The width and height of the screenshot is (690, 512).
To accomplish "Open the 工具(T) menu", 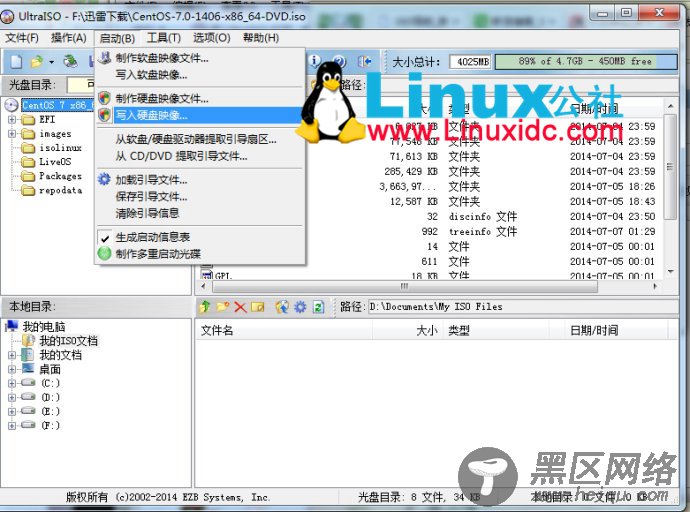I will 164,38.
